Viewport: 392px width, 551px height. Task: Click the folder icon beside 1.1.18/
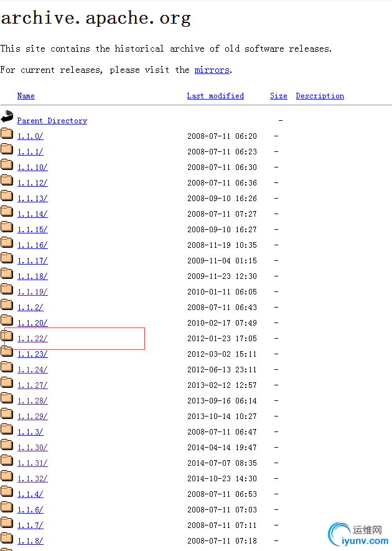click(x=7, y=274)
